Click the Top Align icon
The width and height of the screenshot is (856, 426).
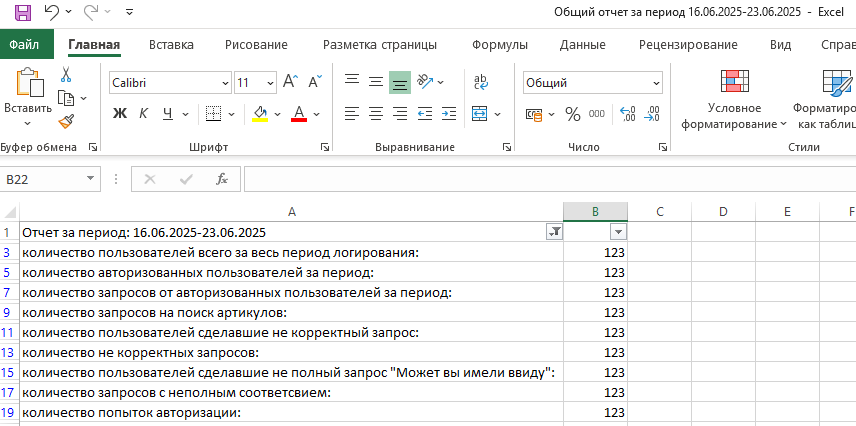(x=352, y=81)
